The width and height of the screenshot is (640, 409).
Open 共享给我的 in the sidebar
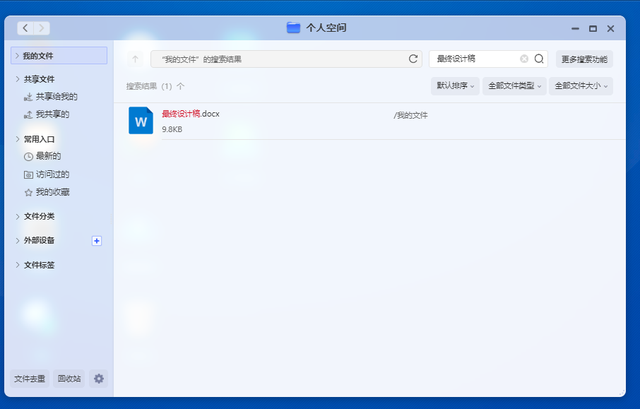pos(56,97)
